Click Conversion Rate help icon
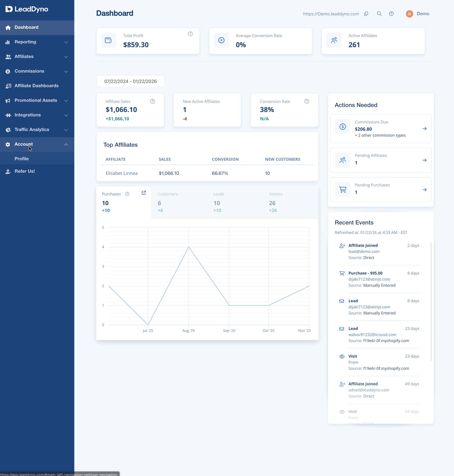 (x=307, y=101)
